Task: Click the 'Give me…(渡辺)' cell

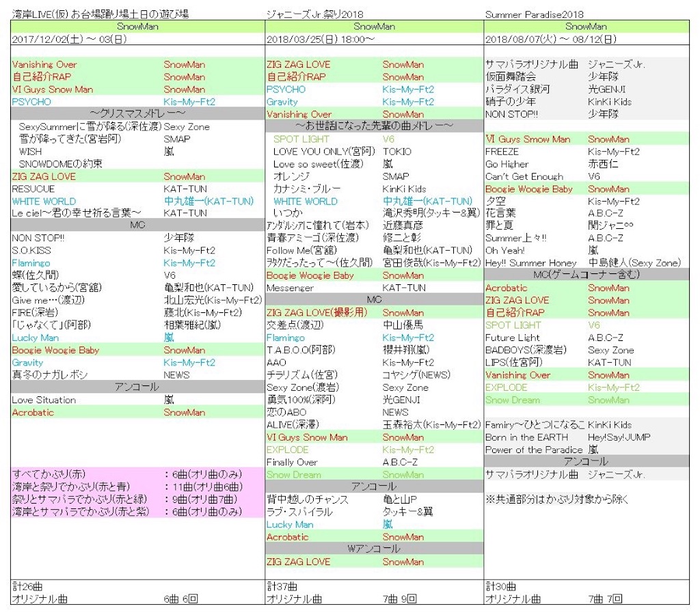Action: tap(49, 301)
